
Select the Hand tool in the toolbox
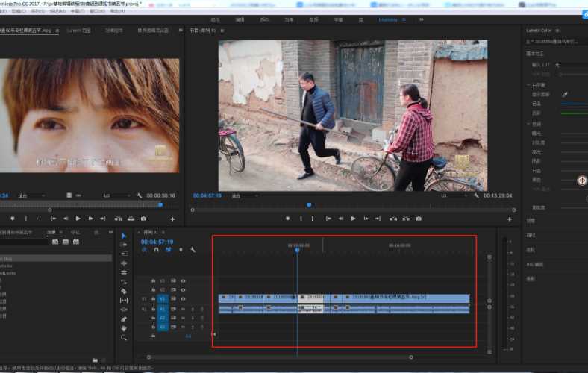click(x=124, y=328)
